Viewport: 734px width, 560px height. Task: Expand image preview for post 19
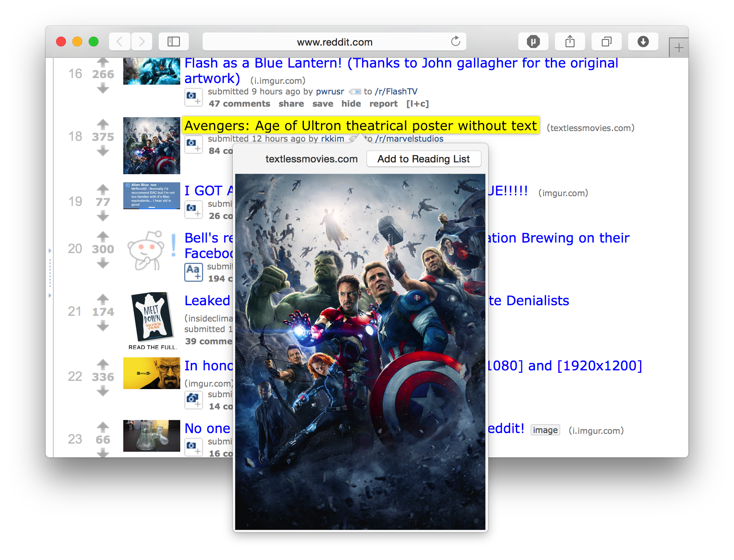point(194,210)
